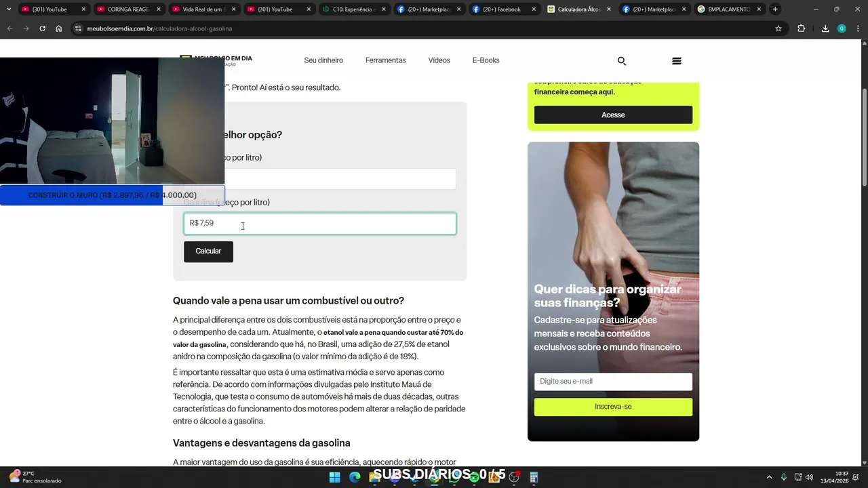Open the Ferramentas menu
Image resolution: width=868 pixels, height=488 pixels.
click(385, 60)
